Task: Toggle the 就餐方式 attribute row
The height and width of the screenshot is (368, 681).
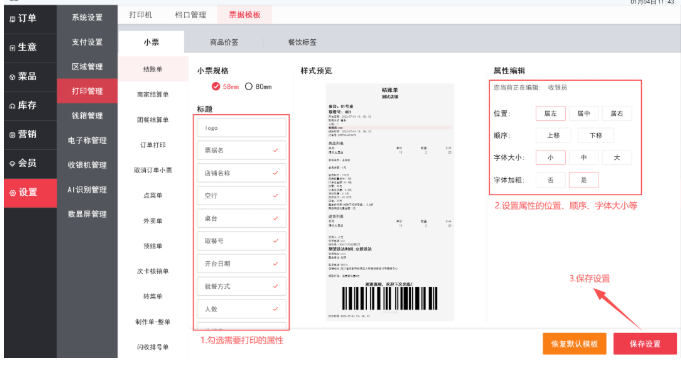Action: (x=241, y=286)
